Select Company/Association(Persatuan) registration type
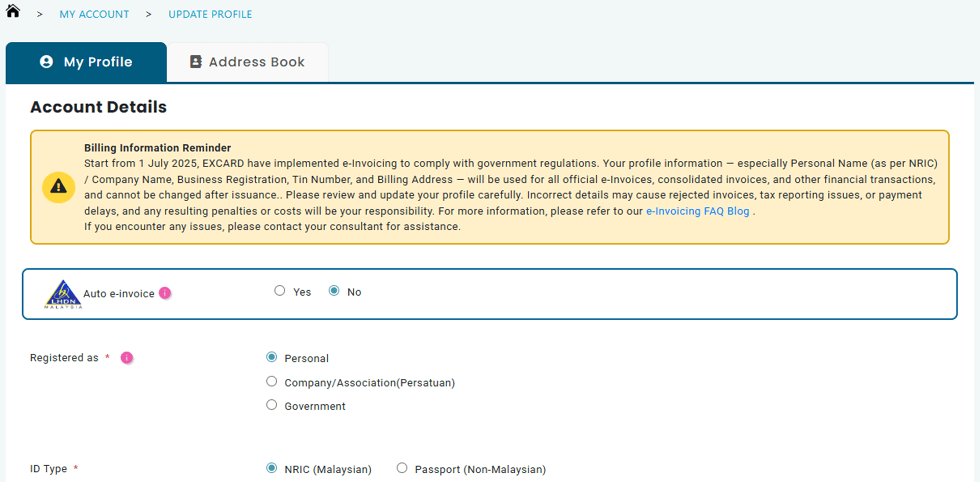 272,381
